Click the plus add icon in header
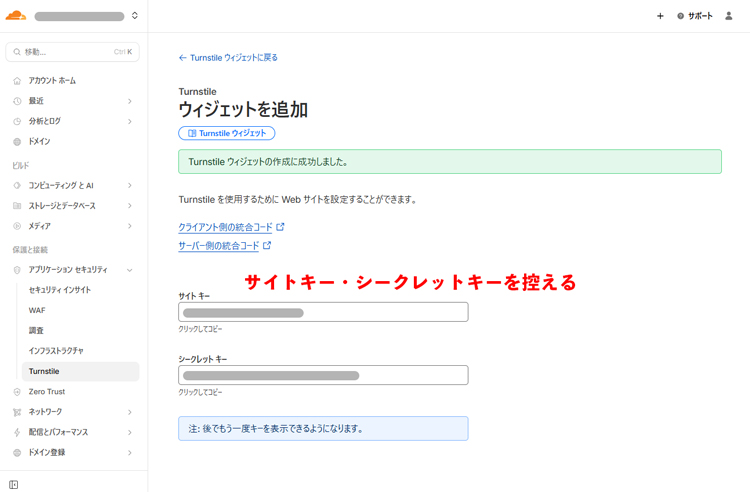The width and height of the screenshot is (750, 492). pyautogui.click(x=660, y=16)
